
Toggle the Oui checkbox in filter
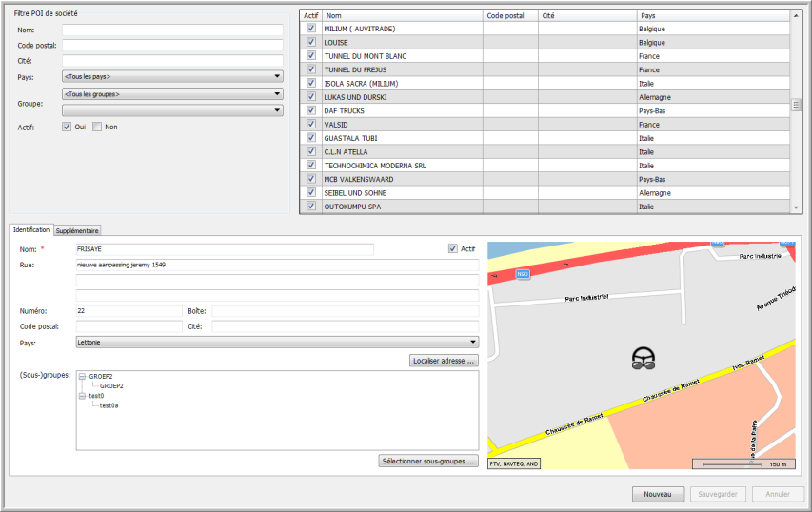click(67, 127)
